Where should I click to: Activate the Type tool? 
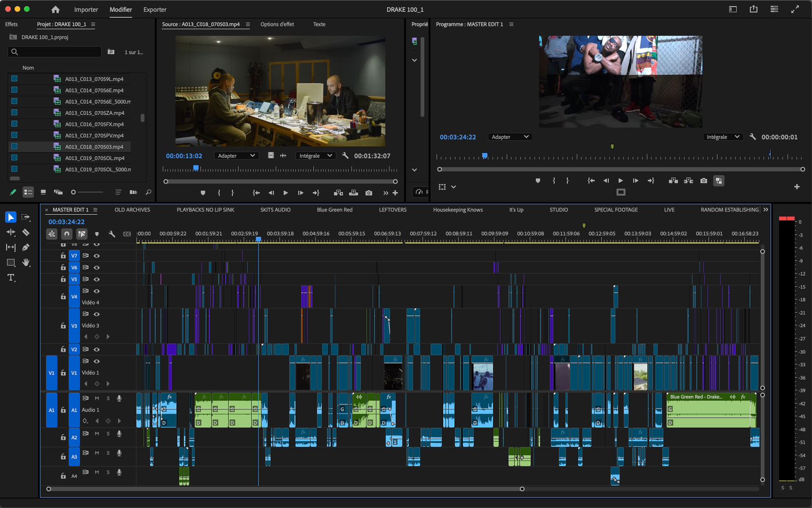11,278
